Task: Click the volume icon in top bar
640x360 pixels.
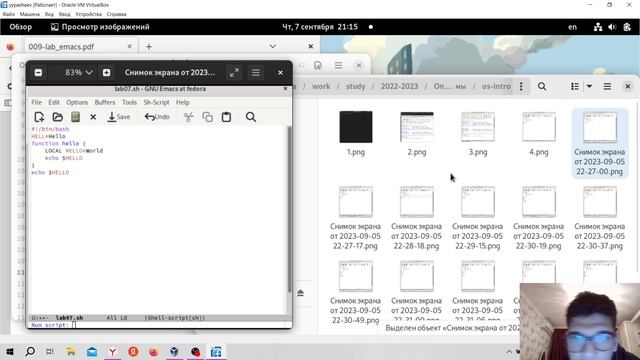Action: [612, 27]
